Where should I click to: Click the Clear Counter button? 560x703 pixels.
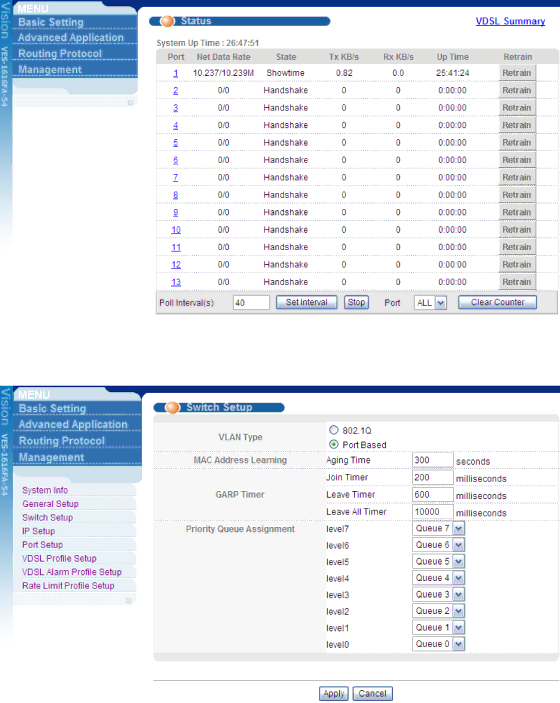pyautogui.click(x=497, y=302)
